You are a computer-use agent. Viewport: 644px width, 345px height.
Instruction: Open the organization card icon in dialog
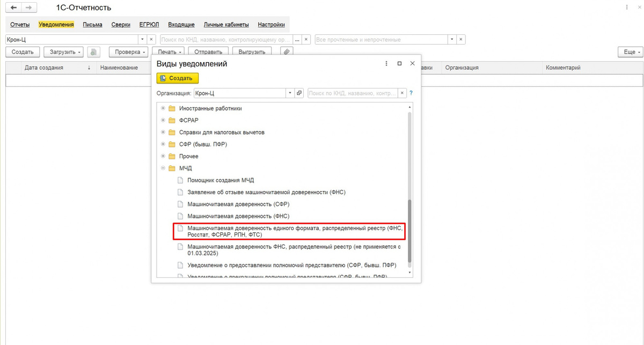[299, 93]
